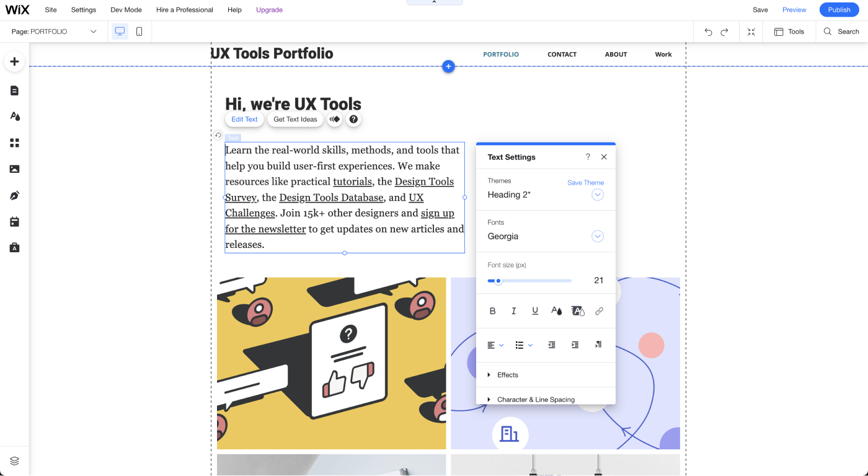Image resolution: width=868 pixels, height=476 pixels.
Task: Open the Tools panel
Action: [x=789, y=32]
